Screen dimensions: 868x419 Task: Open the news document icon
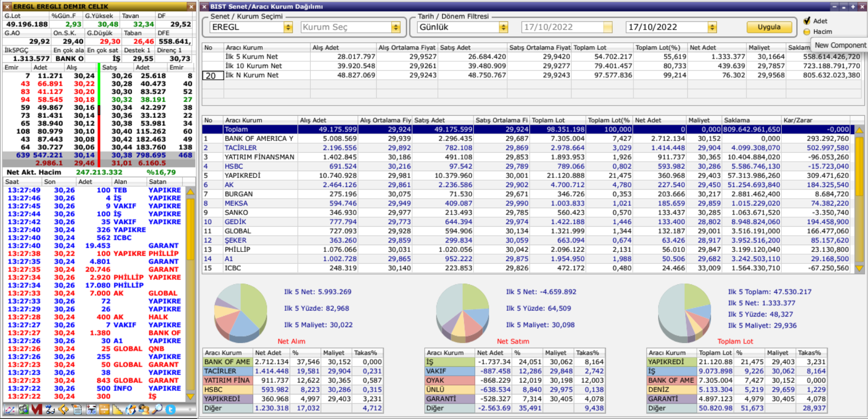coord(77,409)
